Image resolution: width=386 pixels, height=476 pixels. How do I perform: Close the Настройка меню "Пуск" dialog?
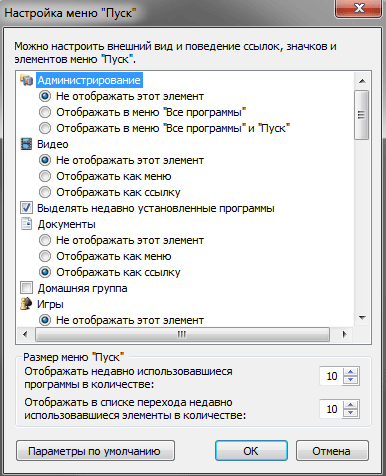359,8
